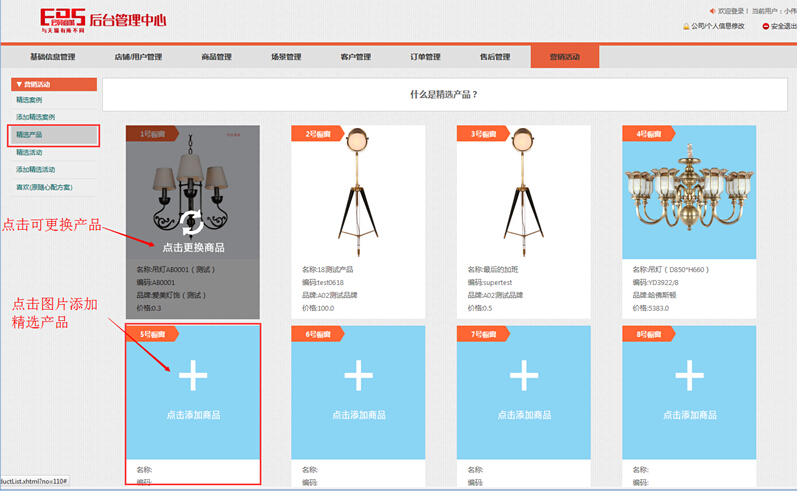Open 添加精选活动 in the sidebar

click(x=35, y=170)
